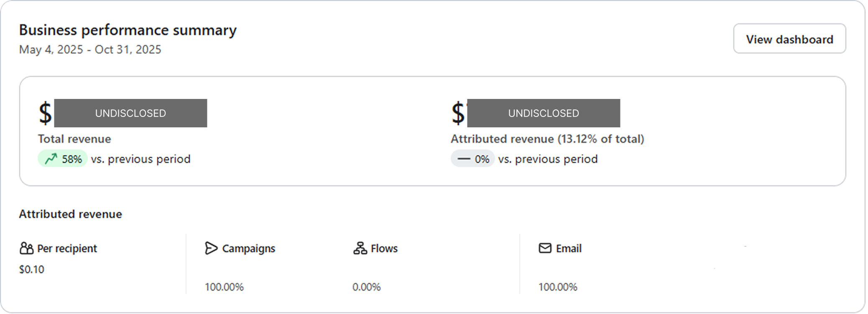Click the undisclosed Total revenue value
This screenshot has height=314, width=868.
(x=130, y=113)
